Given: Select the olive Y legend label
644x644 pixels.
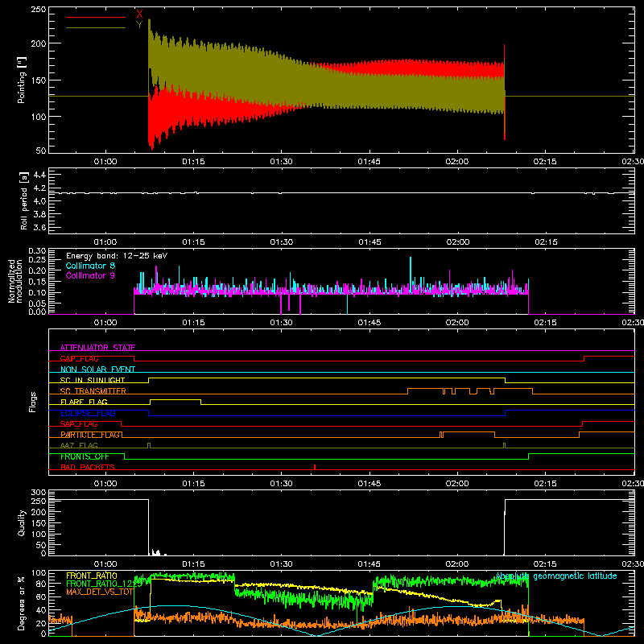Looking at the screenshot, I should coord(139,25).
